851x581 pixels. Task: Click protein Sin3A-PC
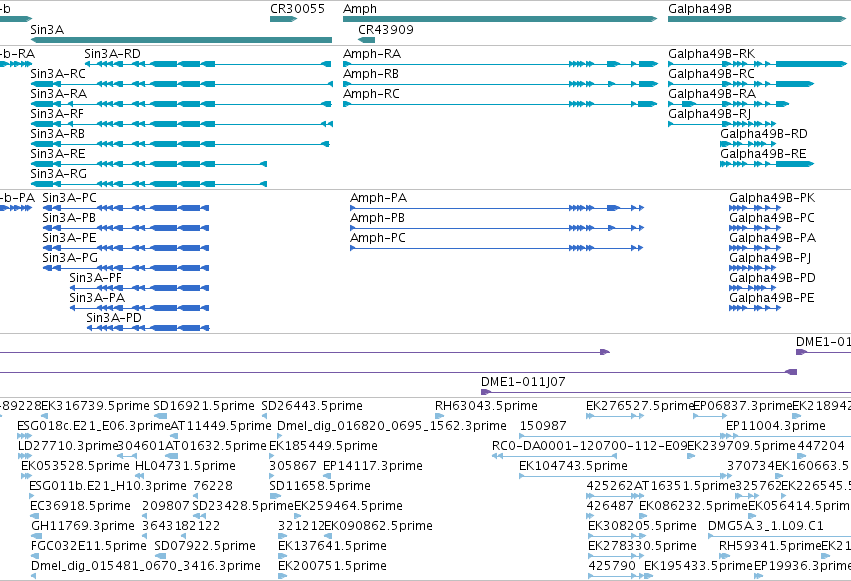pyautogui.click(x=126, y=208)
